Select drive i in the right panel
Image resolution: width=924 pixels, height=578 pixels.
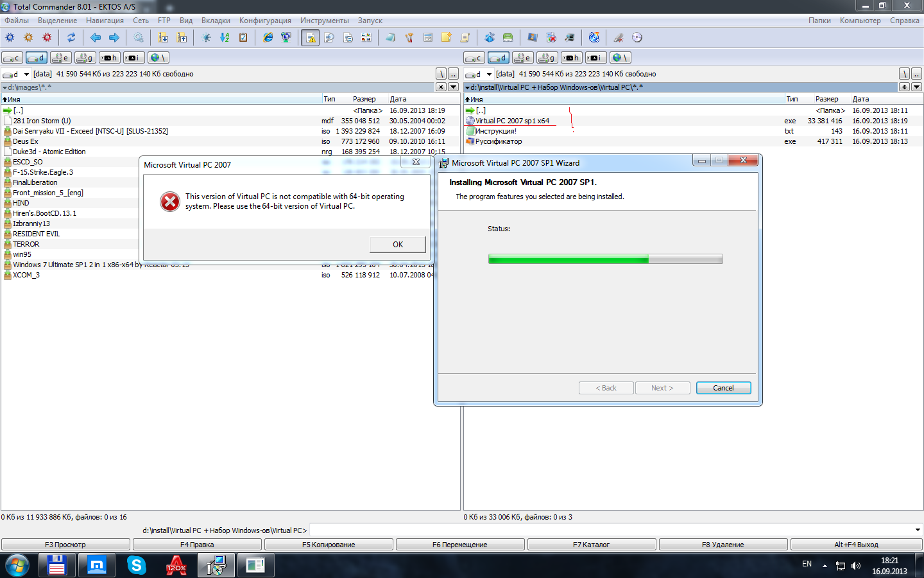tap(596, 58)
